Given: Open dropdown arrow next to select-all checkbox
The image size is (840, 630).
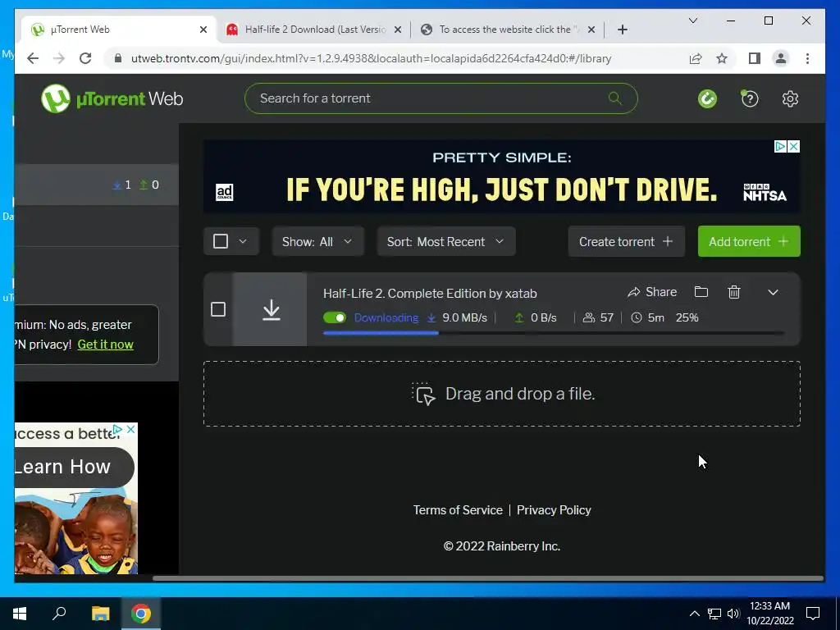Looking at the screenshot, I should pyautogui.click(x=243, y=241).
